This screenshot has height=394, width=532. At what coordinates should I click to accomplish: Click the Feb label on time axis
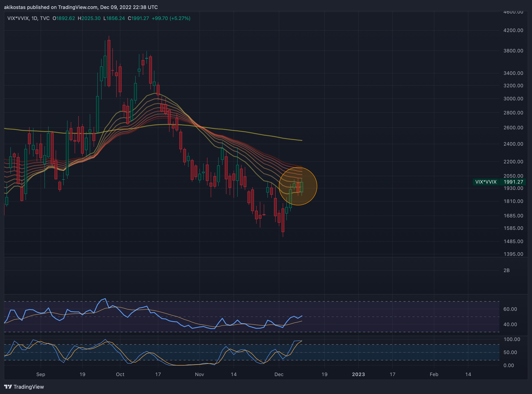tap(434, 374)
